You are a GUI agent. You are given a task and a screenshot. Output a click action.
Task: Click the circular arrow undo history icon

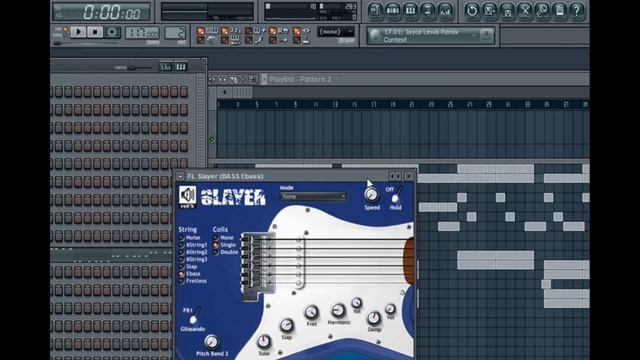[x=472, y=11]
